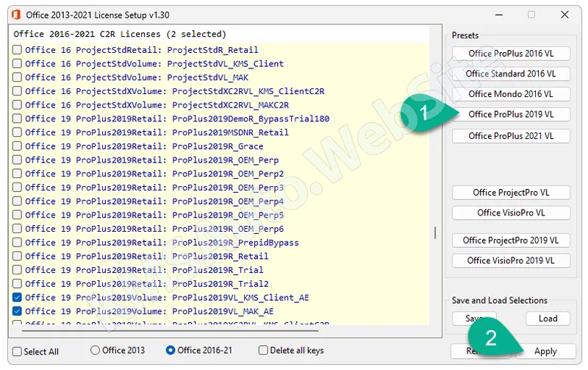This screenshot has height=370, width=588.
Task: Check ProjectStdVL_KMS_Client license box
Action: [17, 63]
